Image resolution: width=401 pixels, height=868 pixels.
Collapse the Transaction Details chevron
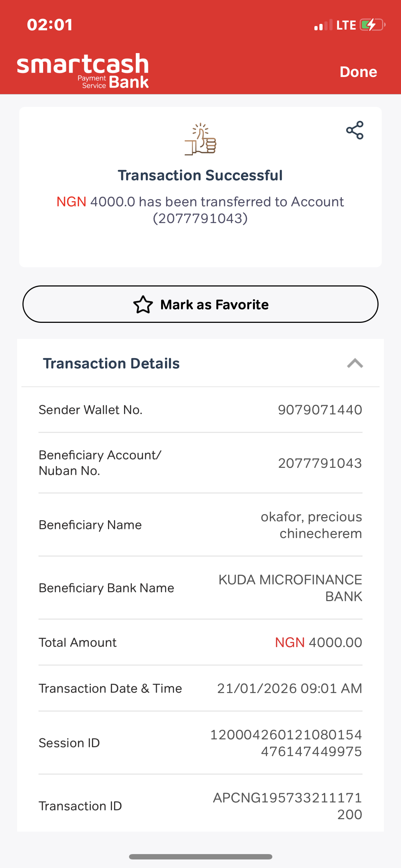tap(355, 363)
